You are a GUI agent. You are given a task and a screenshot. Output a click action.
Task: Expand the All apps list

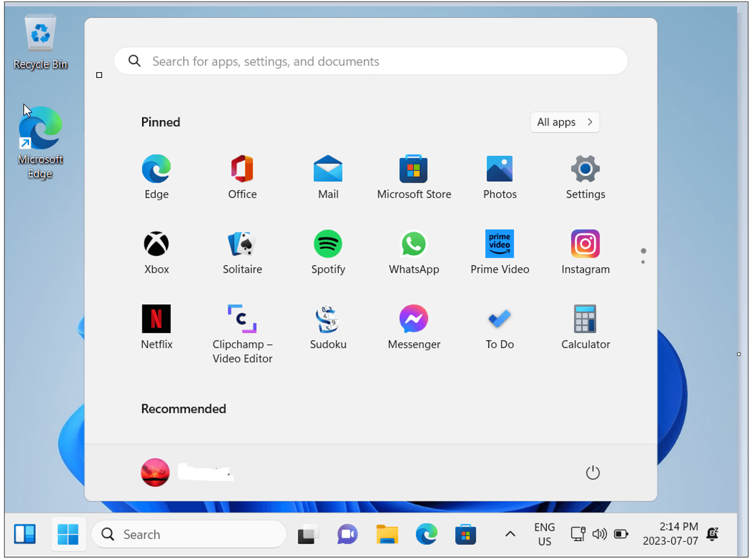click(x=565, y=122)
